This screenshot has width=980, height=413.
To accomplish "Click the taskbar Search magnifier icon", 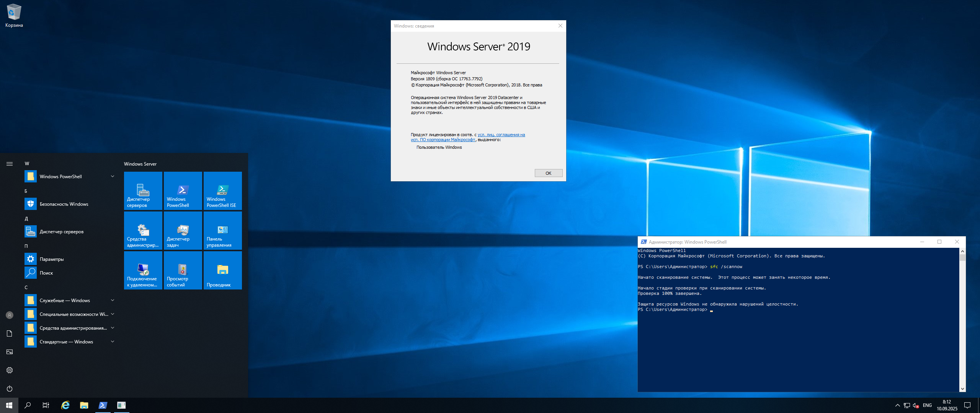I will (28, 405).
